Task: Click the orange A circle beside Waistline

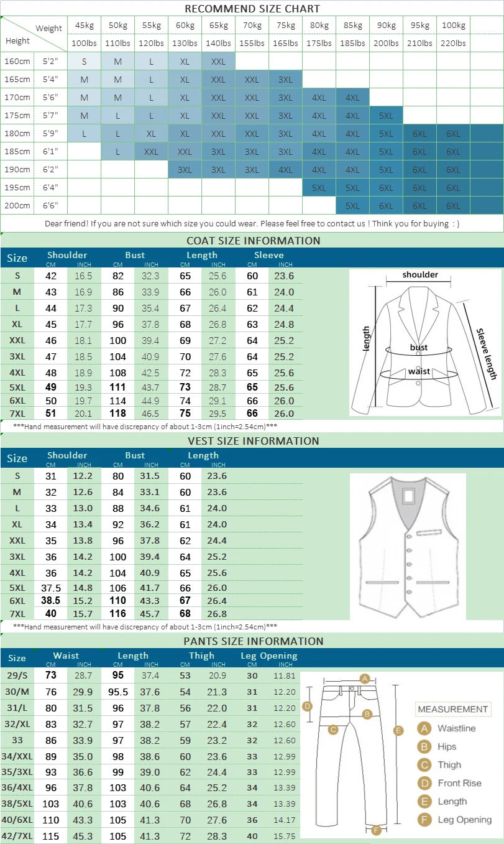Action: click(x=424, y=728)
